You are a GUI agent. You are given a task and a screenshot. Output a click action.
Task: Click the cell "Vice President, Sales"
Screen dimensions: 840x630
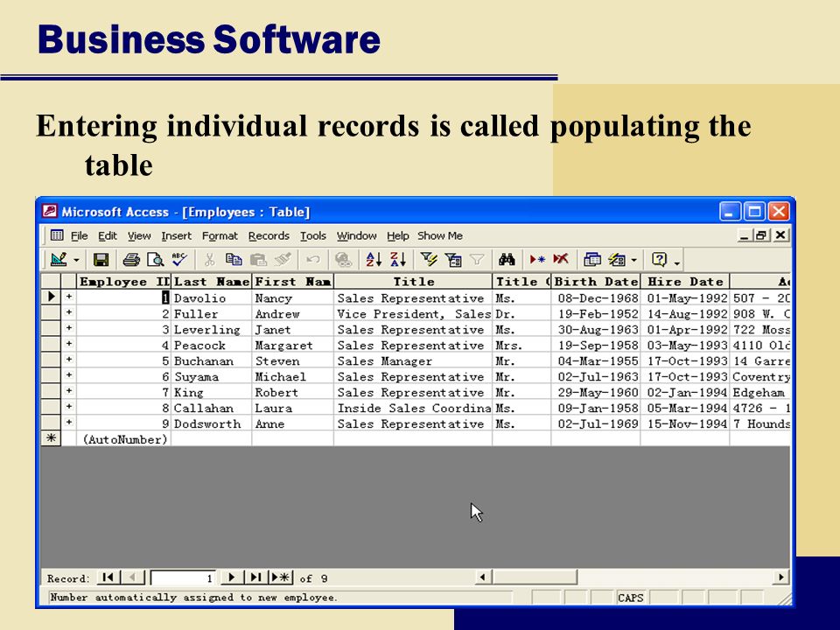click(413, 314)
